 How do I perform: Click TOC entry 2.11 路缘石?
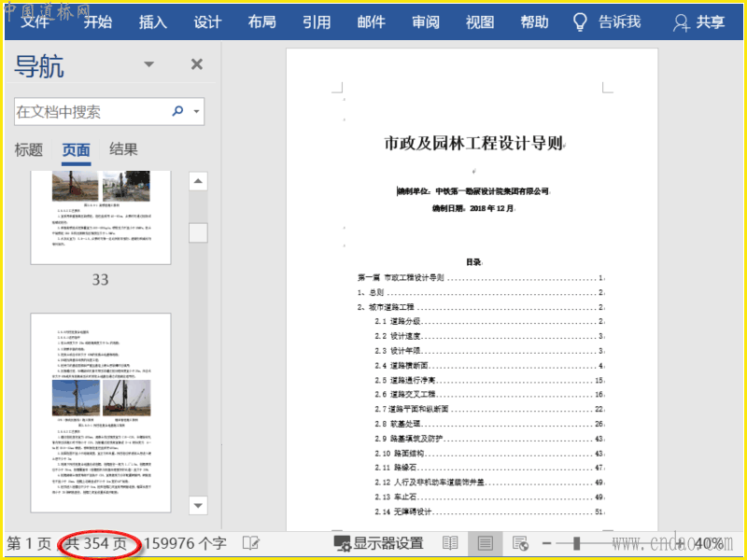point(489,468)
